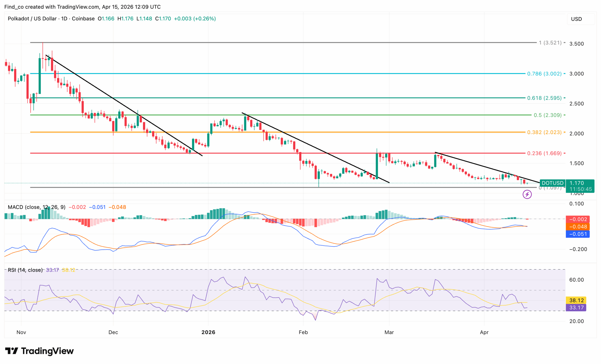Viewport: 601px width, 364px height.
Task: Click the red MACD value -0.002 tag
Action: (578, 219)
